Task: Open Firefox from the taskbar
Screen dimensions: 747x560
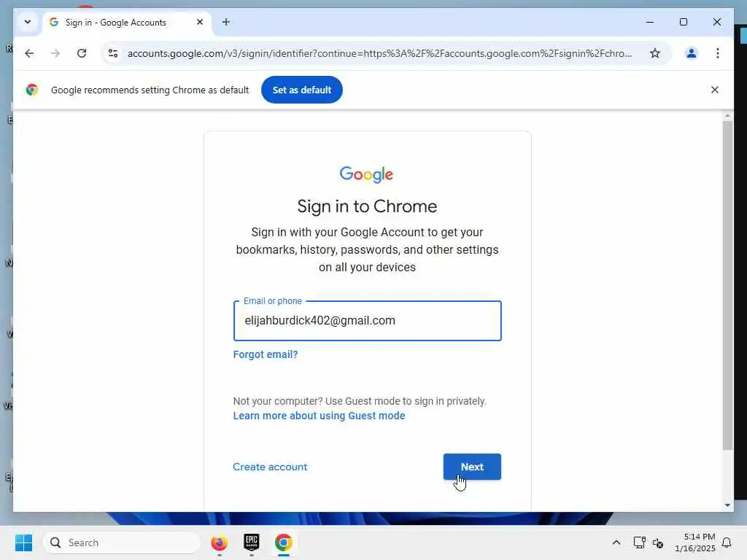Action: (219, 542)
